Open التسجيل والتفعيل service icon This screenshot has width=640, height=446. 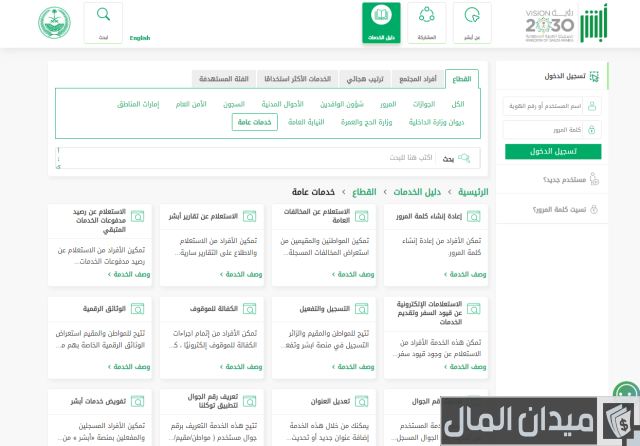(362, 309)
